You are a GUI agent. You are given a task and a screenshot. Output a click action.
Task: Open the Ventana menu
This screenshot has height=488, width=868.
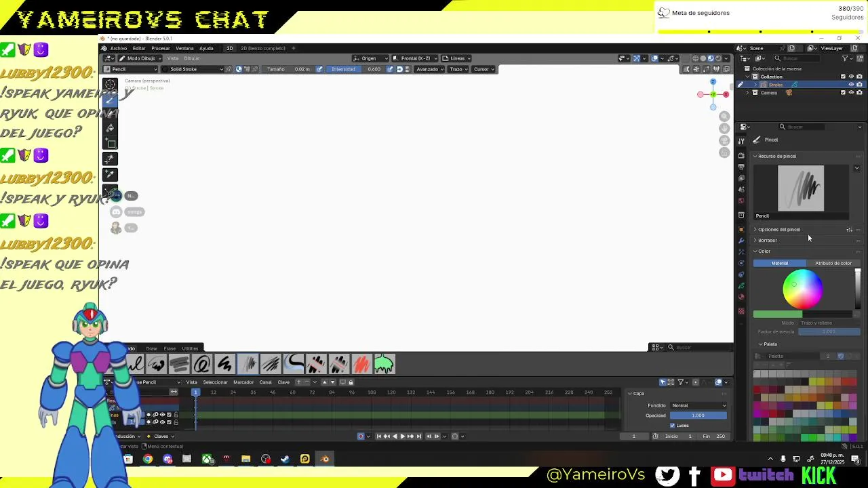[x=184, y=48]
